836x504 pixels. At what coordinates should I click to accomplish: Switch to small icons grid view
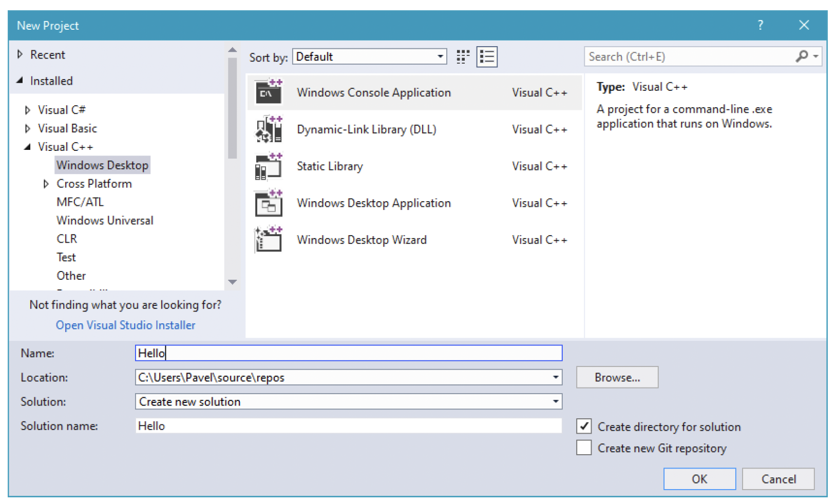tap(463, 57)
